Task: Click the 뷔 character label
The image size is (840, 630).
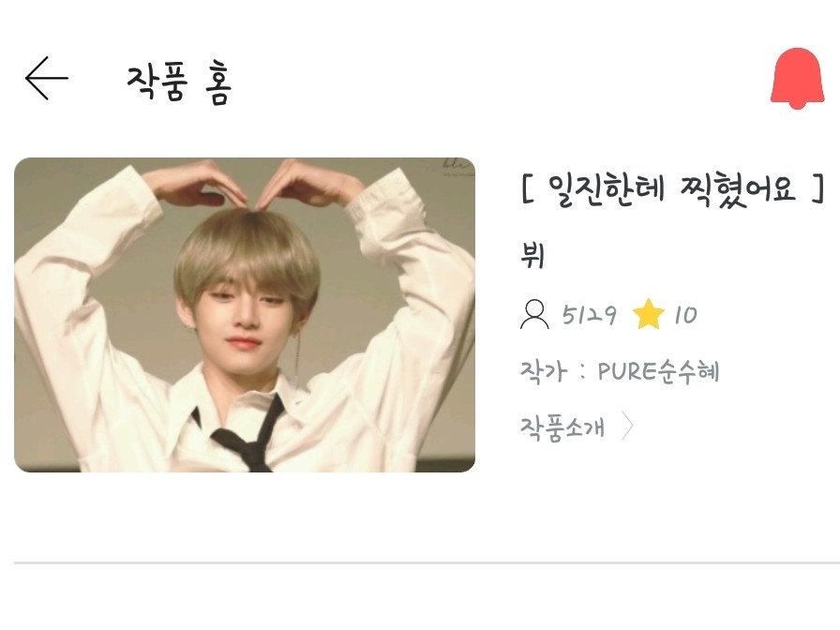Action: click(x=532, y=255)
